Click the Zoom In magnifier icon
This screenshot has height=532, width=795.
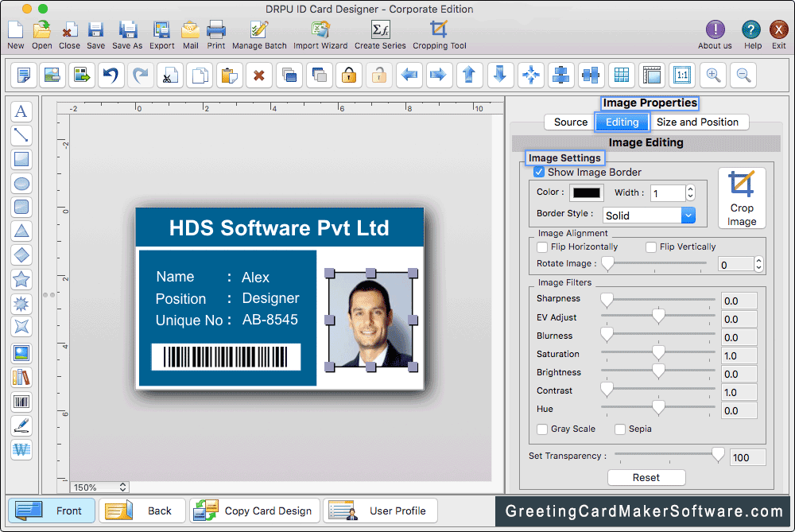(713, 75)
